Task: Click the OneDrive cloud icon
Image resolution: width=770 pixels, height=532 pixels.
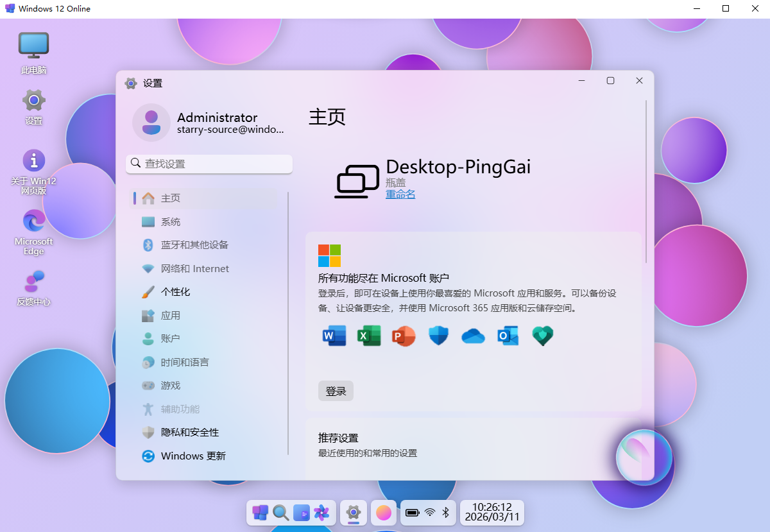Action: [473, 336]
